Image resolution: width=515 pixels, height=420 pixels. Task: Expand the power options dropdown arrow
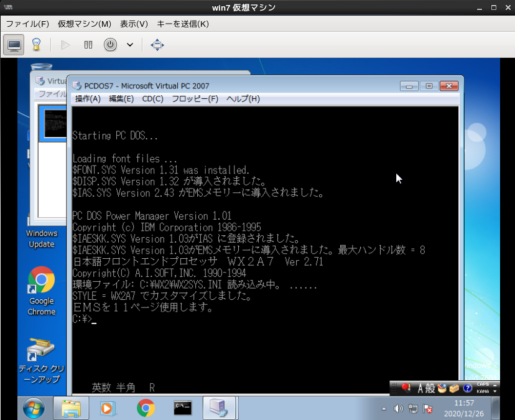click(130, 45)
